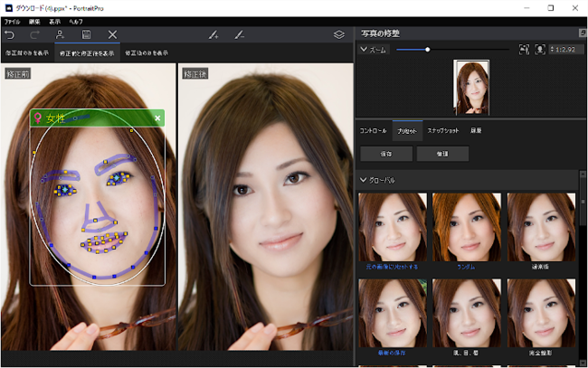Open the 履歴 tab

[476, 130]
